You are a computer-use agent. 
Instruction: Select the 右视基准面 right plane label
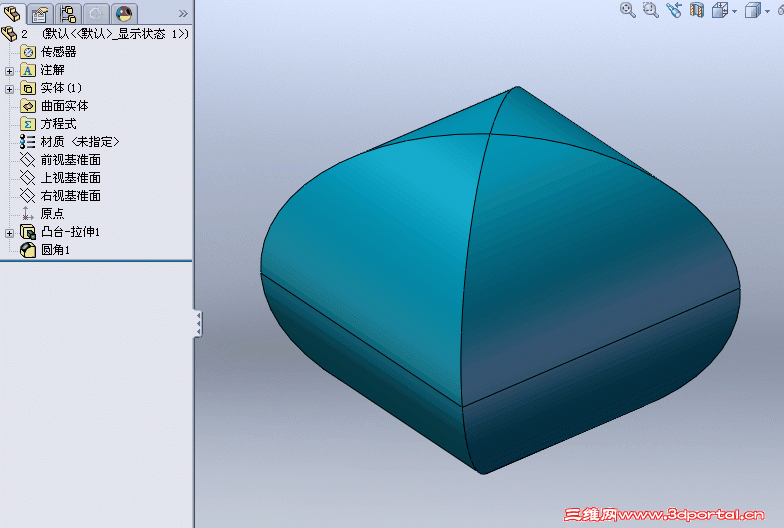[x=70, y=196]
